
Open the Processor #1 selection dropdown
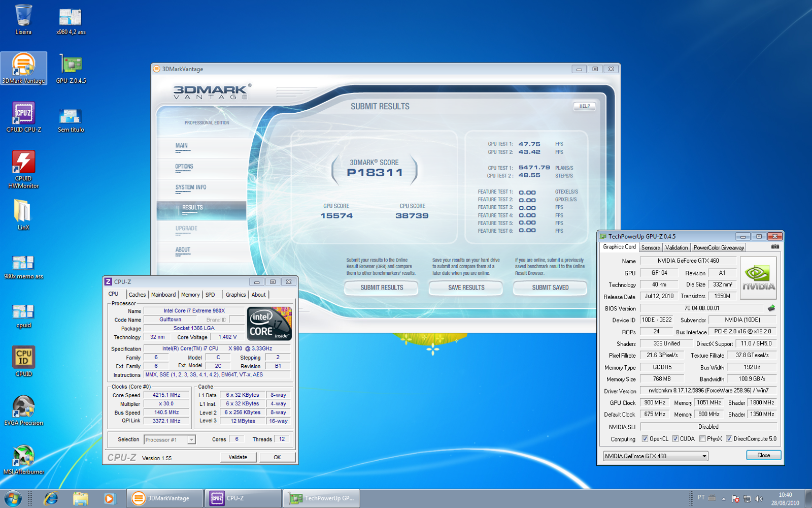tap(170, 440)
